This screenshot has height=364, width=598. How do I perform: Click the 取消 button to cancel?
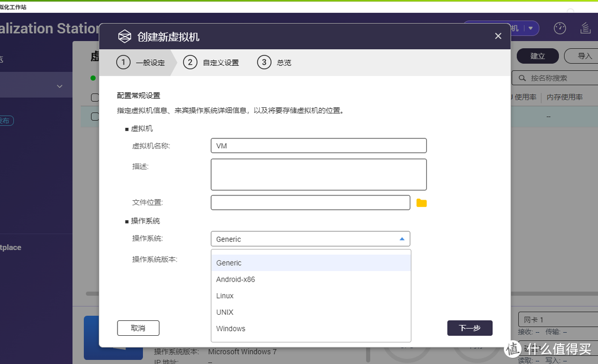point(138,327)
